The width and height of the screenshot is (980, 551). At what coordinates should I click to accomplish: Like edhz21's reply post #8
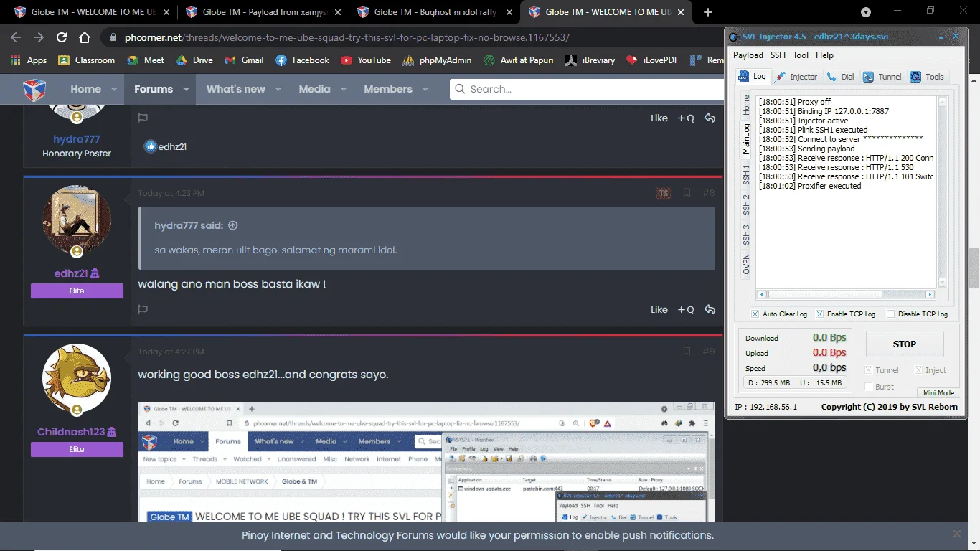[x=659, y=310]
